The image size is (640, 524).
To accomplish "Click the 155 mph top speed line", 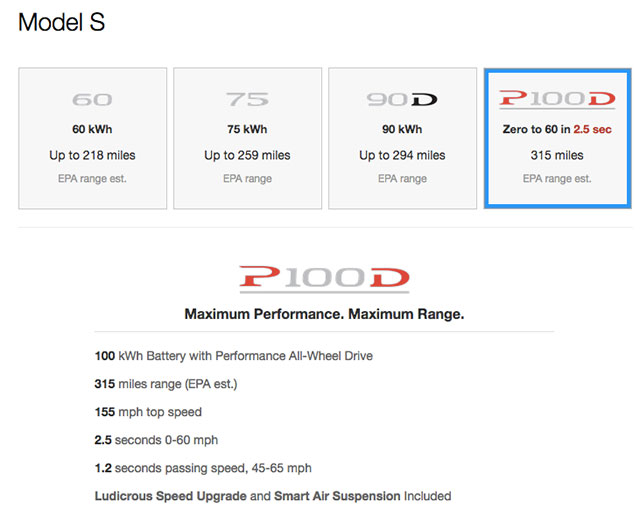I will (x=148, y=412).
